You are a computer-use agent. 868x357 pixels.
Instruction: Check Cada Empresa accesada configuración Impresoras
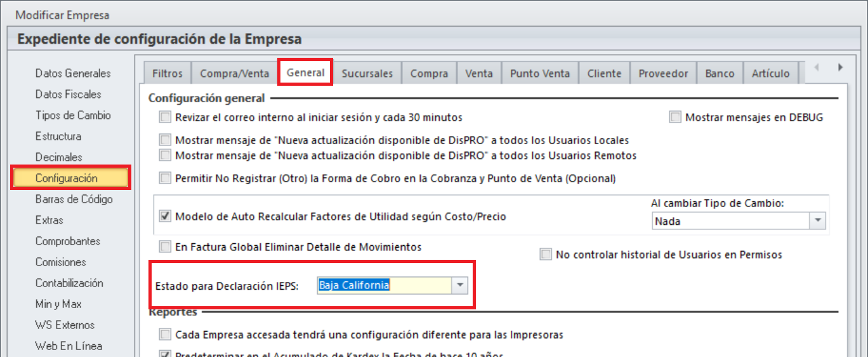coord(166,335)
